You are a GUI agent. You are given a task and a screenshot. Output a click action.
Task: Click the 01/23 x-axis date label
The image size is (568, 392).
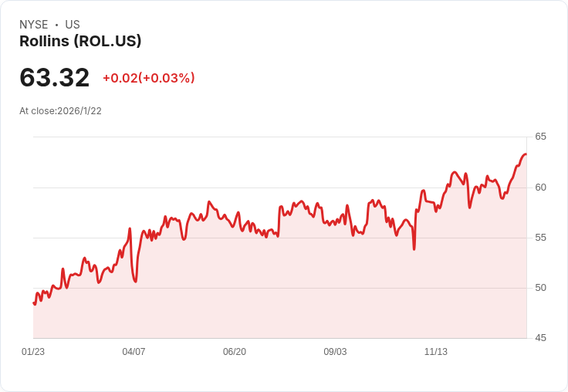pos(33,352)
